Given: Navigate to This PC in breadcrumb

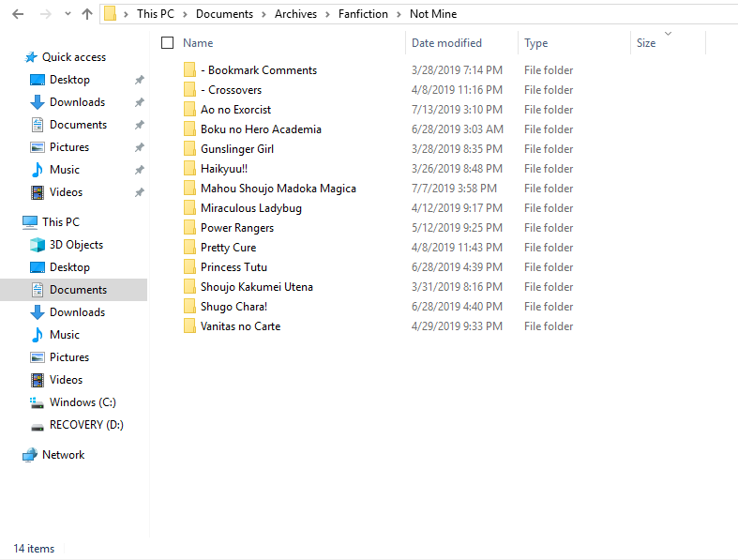Looking at the screenshot, I should (156, 14).
